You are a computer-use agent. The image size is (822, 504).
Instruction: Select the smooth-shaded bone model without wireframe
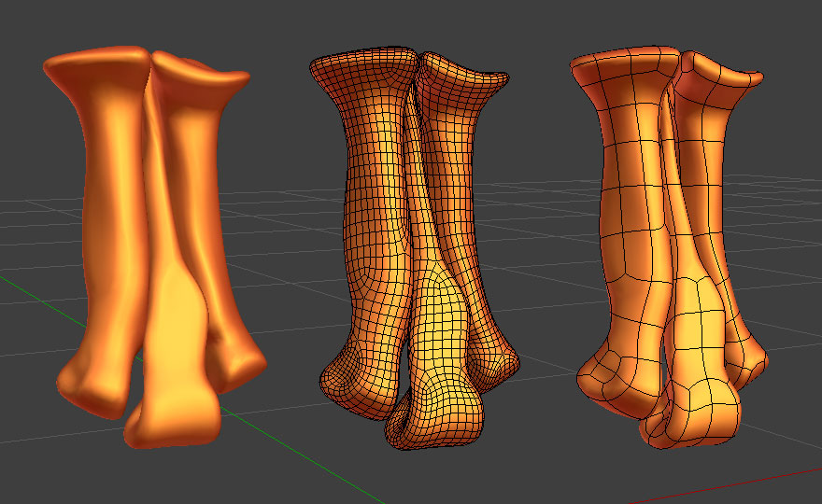157,246
